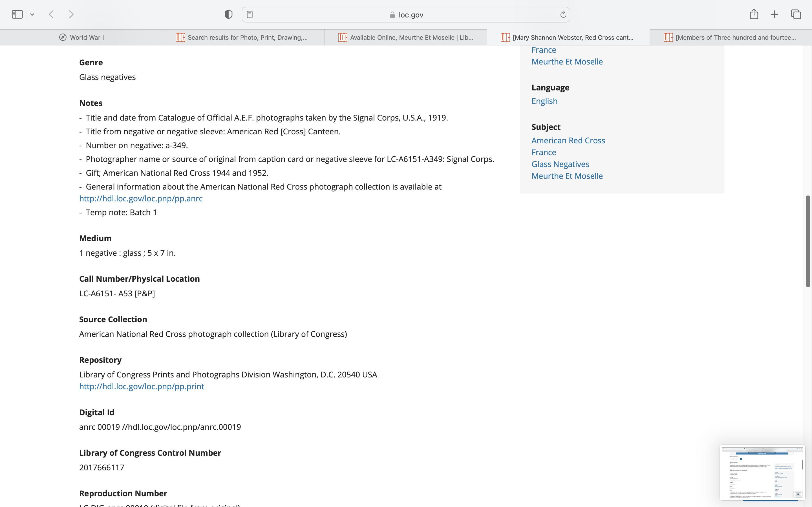The image size is (812, 507).
Task: Open the sidebar tab group dropdown chevron
Action: point(32,14)
